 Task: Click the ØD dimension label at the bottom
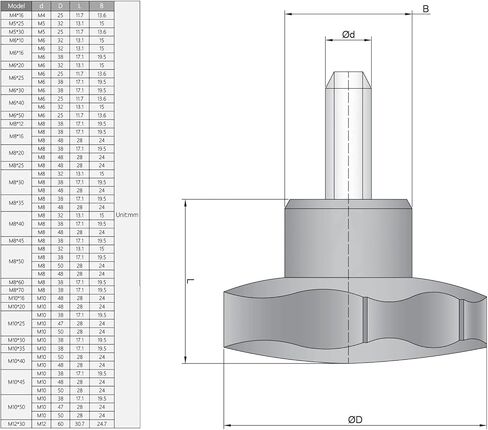tap(355, 420)
